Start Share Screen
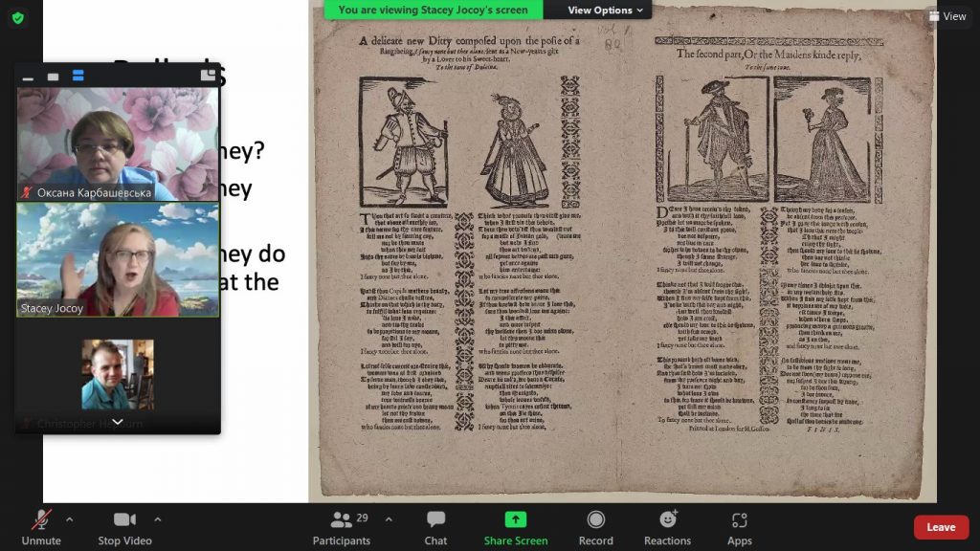Image resolution: width=980 pixels, height=551 pixels. pos(516,528)
